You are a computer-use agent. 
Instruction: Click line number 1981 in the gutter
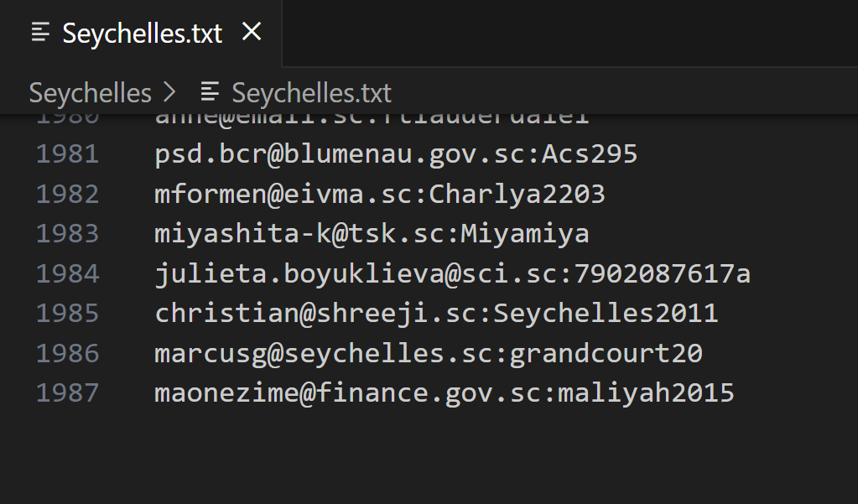tap(67, 154)
